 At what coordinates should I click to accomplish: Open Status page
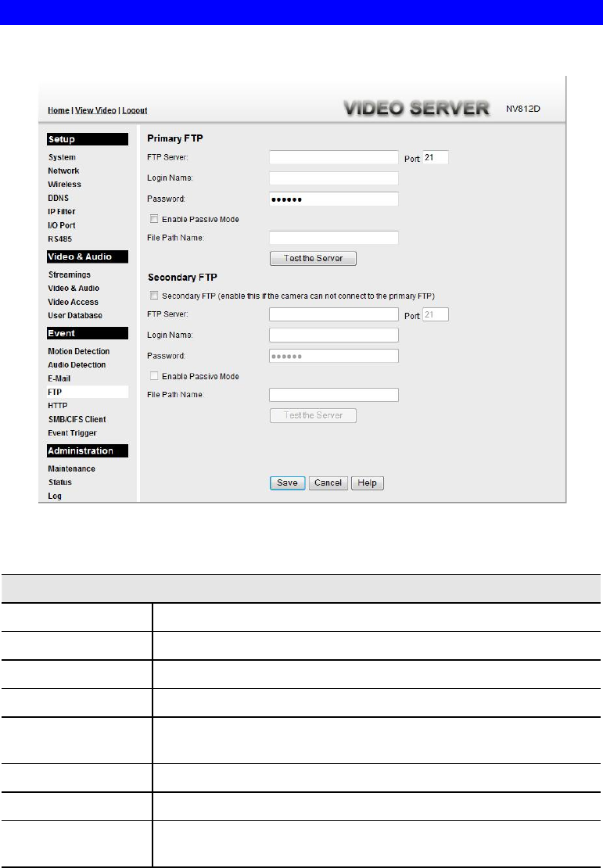coord(59,482)
